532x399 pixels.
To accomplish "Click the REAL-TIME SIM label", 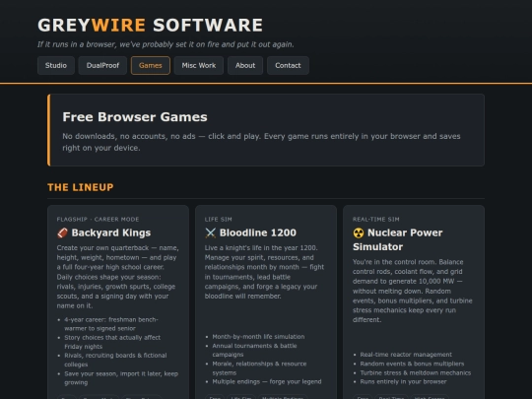I will coord(376,219).
